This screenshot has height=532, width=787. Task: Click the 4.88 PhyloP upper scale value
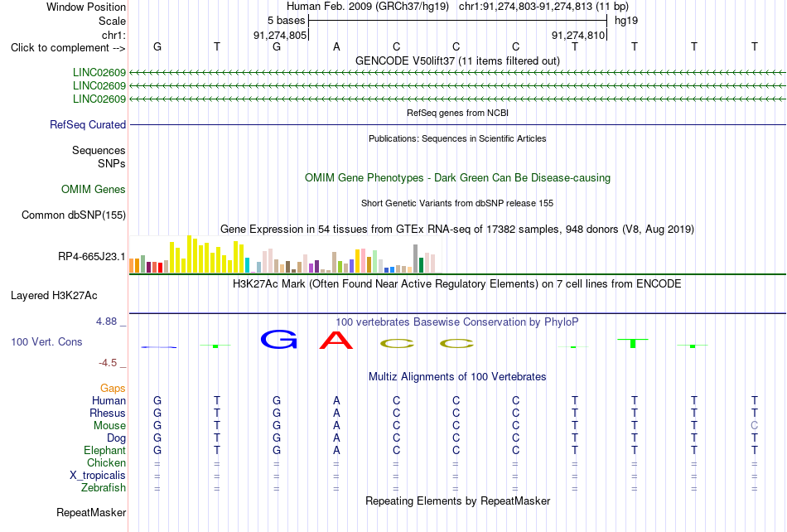[106, 322]
